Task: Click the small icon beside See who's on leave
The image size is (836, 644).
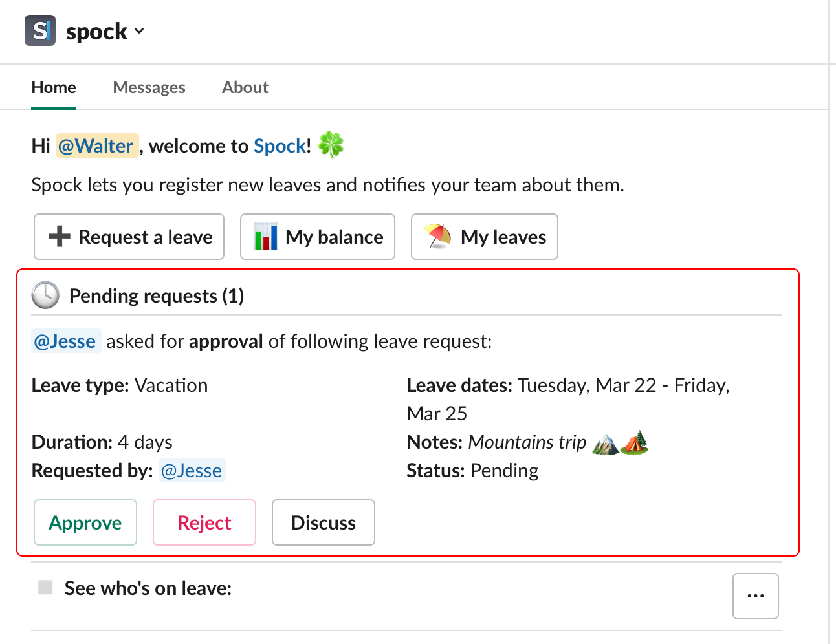Action: click(x=45, y=587)
